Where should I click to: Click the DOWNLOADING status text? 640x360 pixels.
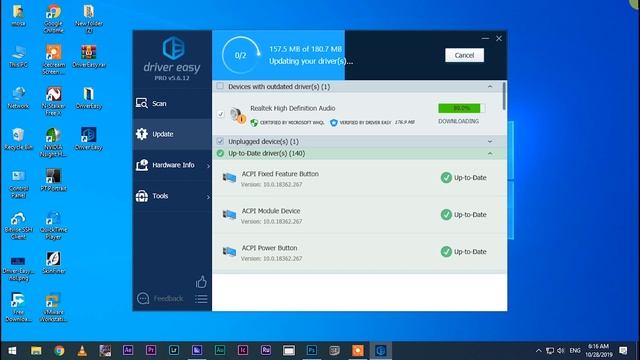(458, 121)
